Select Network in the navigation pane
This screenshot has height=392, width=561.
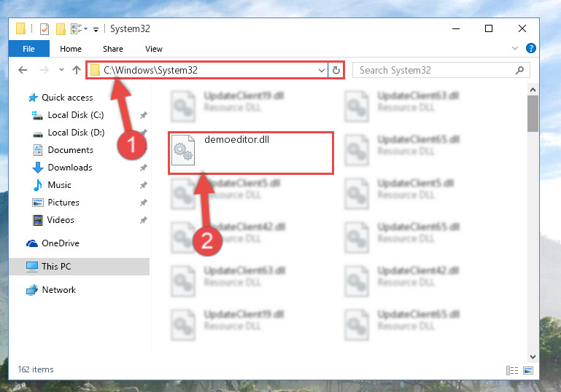pos(58,290)
